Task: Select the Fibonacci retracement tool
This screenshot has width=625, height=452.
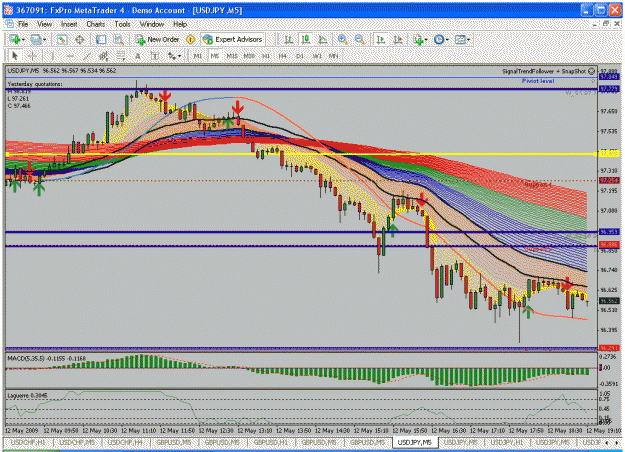Action: coord(120,56)
